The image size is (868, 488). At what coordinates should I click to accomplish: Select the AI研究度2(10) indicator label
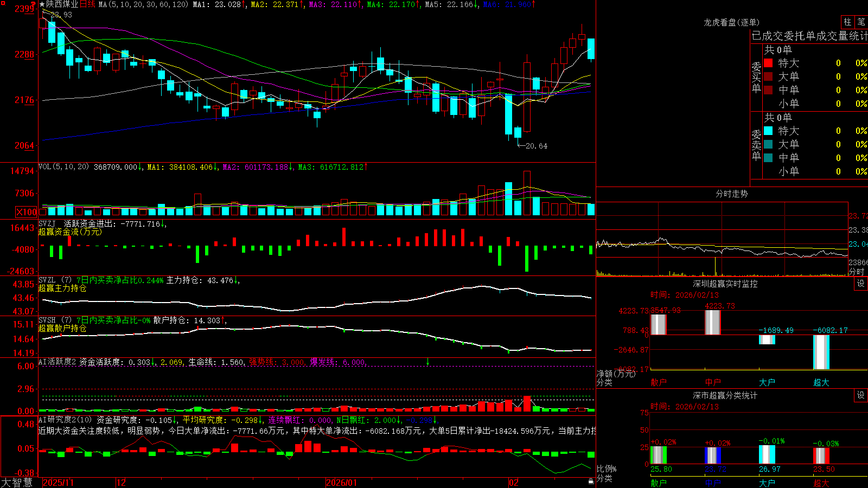point(66,420)
